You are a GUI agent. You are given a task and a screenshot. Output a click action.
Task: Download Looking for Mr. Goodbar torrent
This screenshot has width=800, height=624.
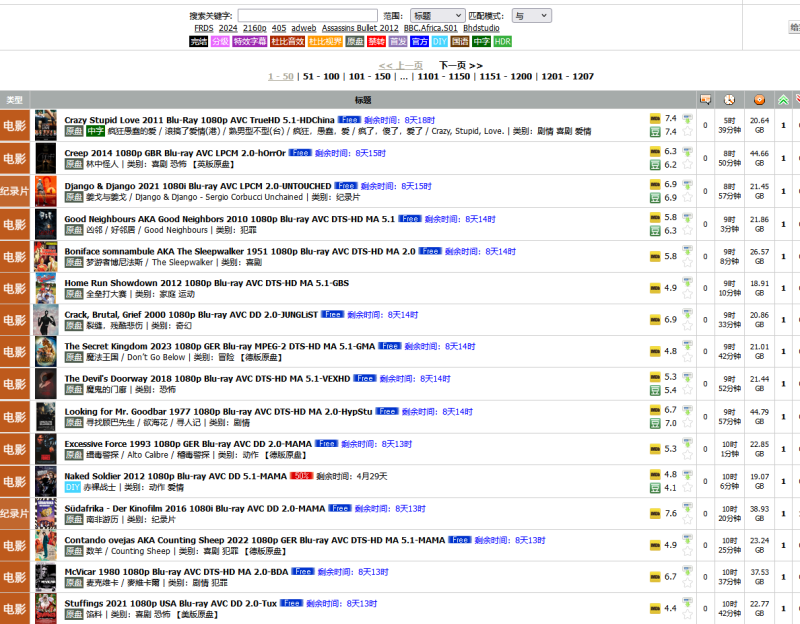click(x=688, y=410)
